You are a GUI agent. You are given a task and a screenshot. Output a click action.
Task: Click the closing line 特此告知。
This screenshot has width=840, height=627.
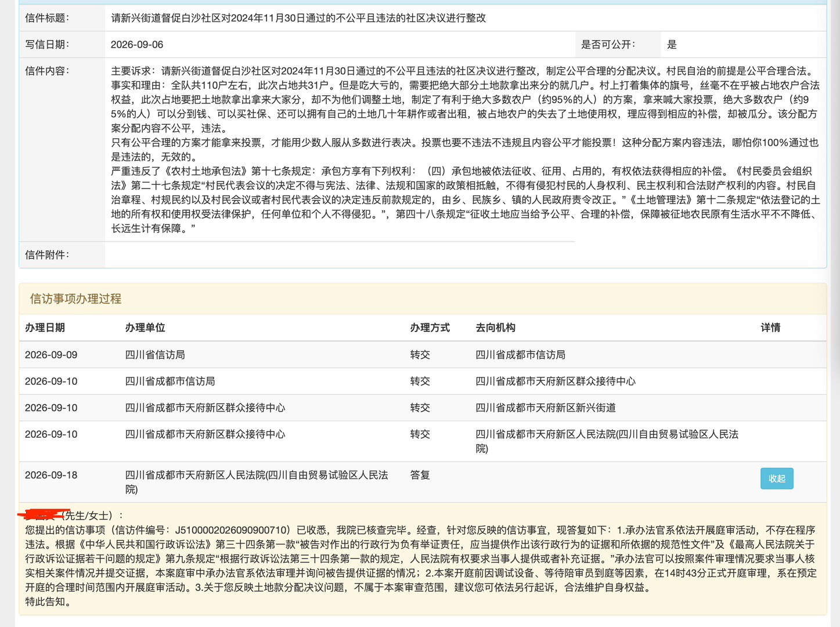click(49, 601)
